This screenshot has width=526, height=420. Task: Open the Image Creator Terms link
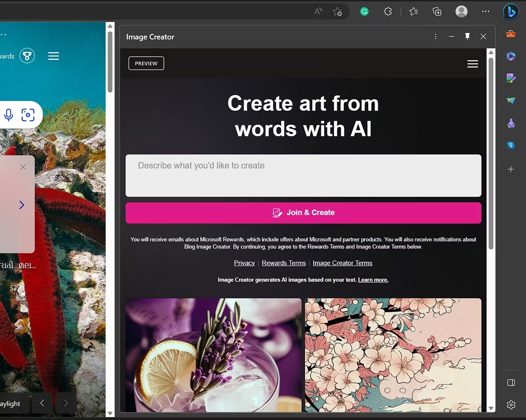point(342,263)
